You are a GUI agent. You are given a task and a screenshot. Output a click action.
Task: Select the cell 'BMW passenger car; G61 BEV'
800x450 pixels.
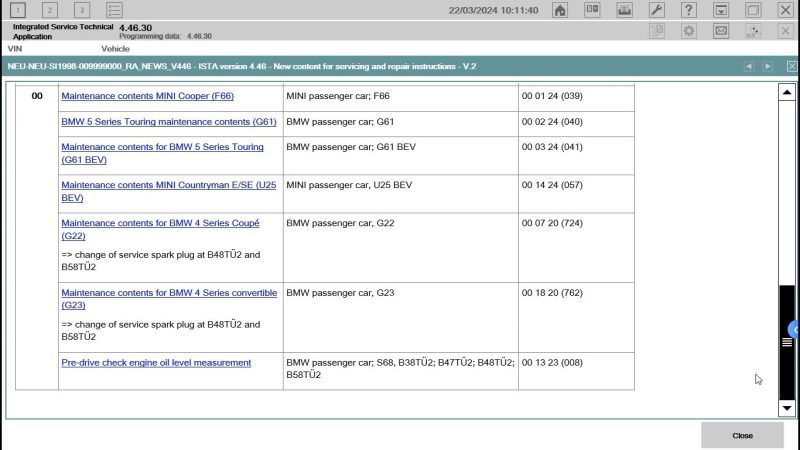401,156
